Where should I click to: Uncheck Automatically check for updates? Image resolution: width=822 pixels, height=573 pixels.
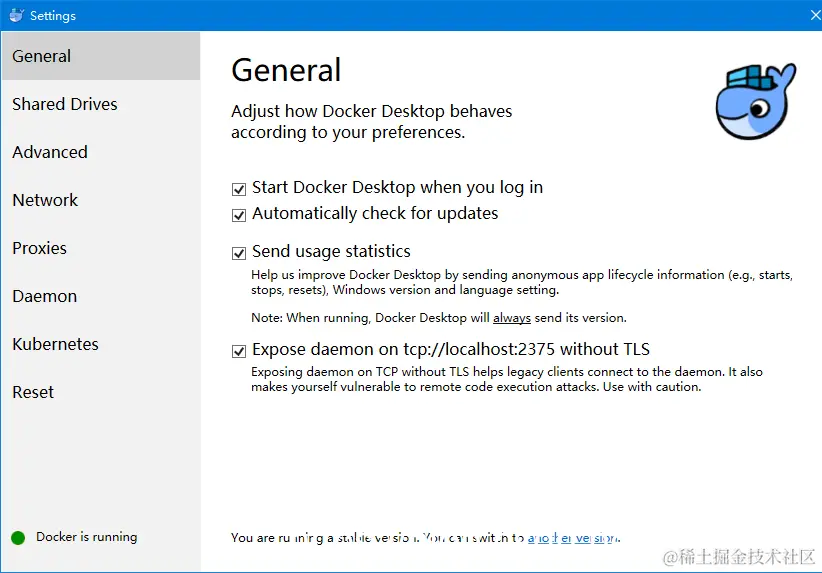[239, 215]
